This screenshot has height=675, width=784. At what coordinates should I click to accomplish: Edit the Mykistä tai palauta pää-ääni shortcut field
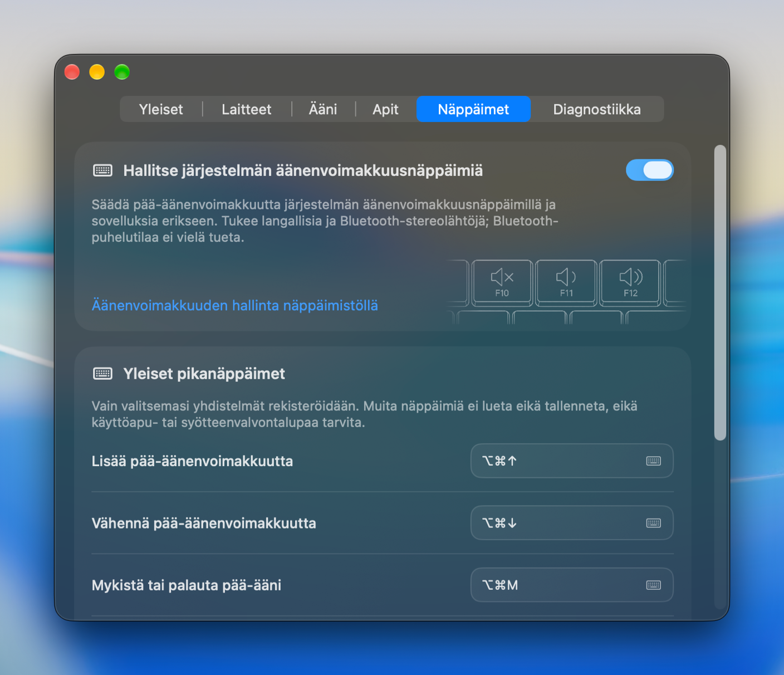pos(572,585)
